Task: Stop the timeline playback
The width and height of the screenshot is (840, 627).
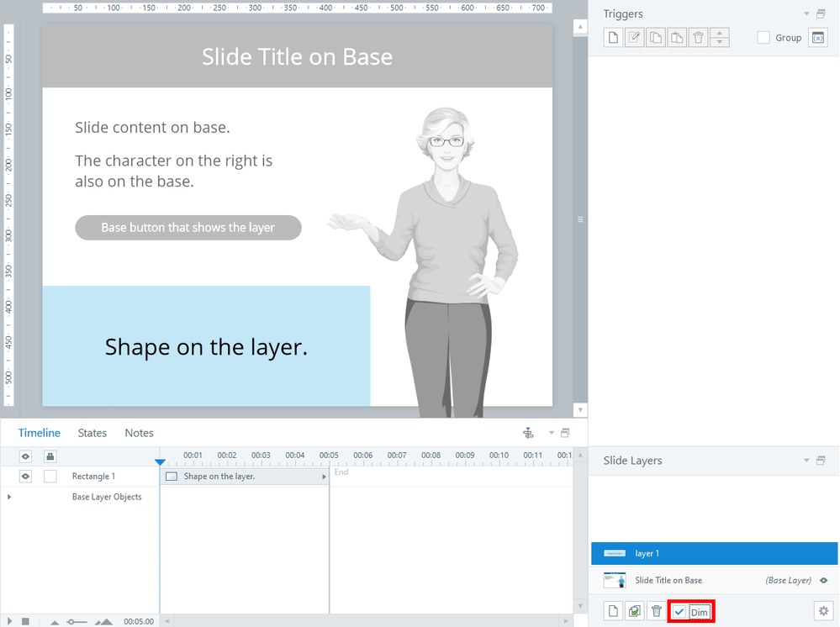Action: point(25,621)
